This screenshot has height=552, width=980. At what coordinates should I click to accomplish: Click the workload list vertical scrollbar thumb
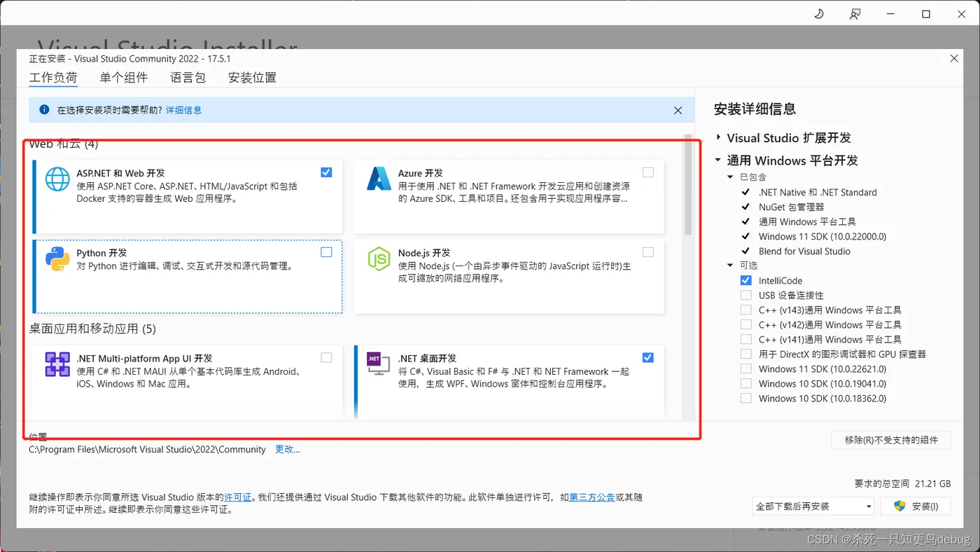click(x=688, y=186)
